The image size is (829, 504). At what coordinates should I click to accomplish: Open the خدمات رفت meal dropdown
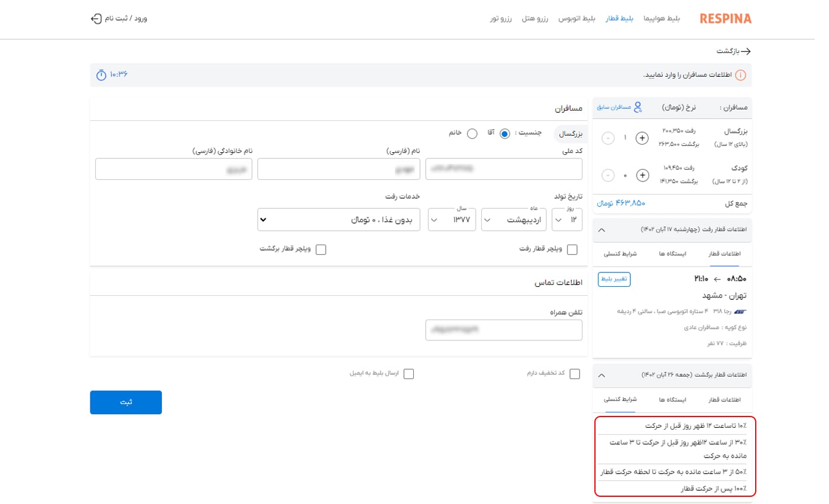(x=339, y=220)
